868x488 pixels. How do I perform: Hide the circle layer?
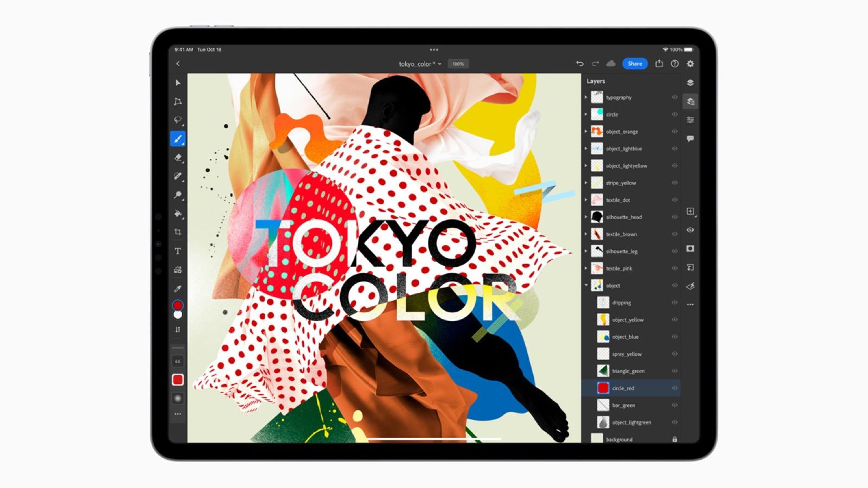(675, 114)
